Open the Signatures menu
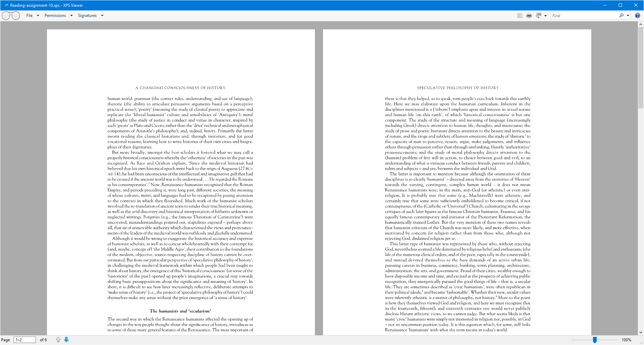This screenshot has height=345, width=644. (87, 16)
